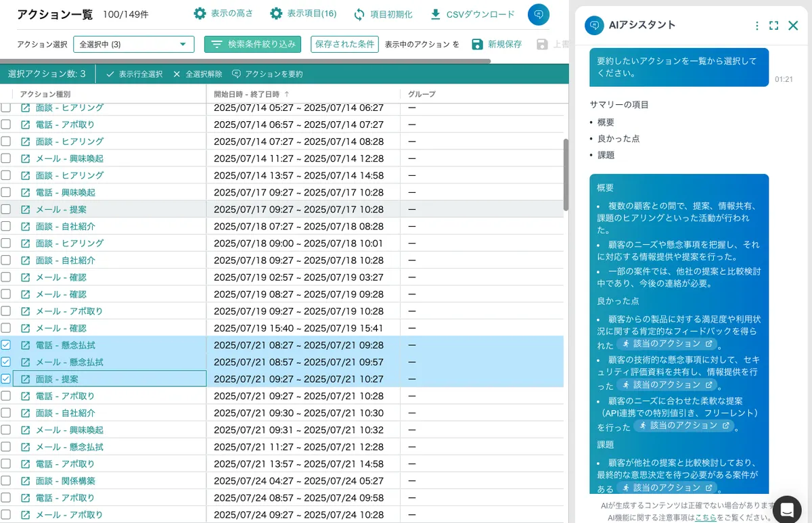
Task: Open the 保存された条件 saved conditions list
Action: [x=344, y=45]
